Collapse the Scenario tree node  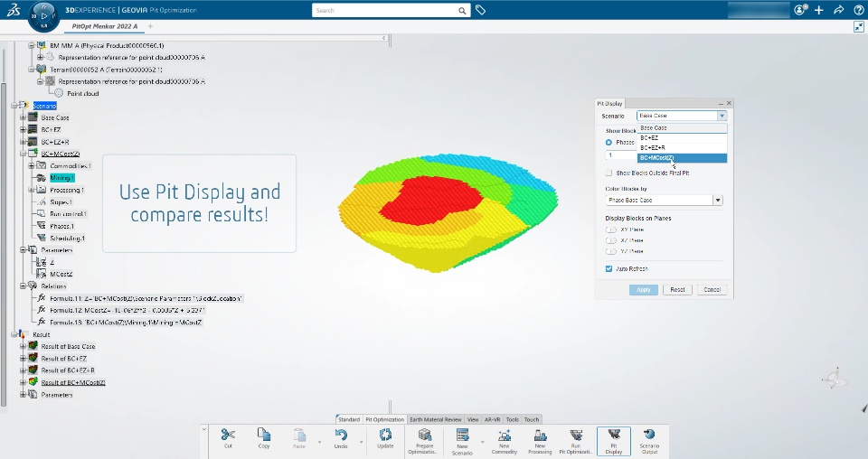point(15,106)
